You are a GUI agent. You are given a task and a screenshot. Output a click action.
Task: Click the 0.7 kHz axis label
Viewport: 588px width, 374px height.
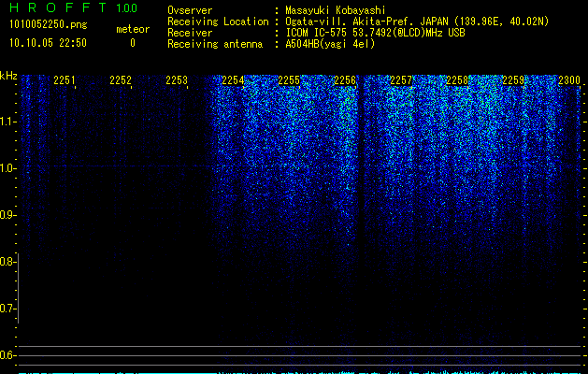click(7, 309)
